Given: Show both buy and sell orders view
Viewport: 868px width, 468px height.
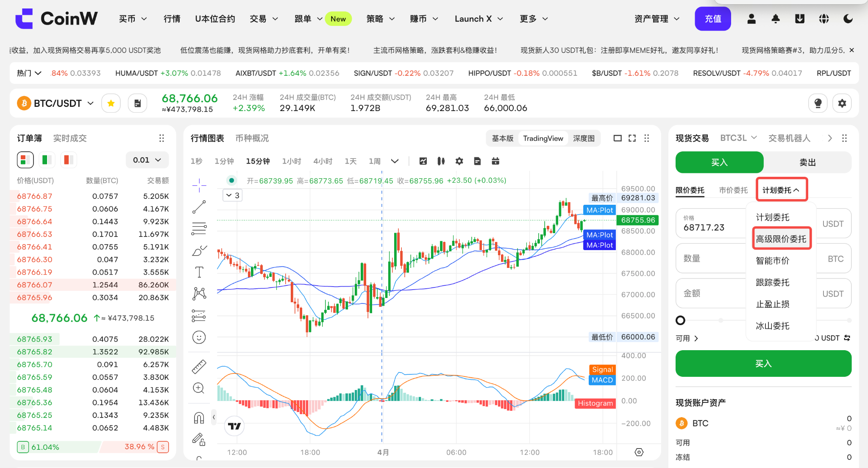Looking at the screenshot, I should tap(25, 160).
